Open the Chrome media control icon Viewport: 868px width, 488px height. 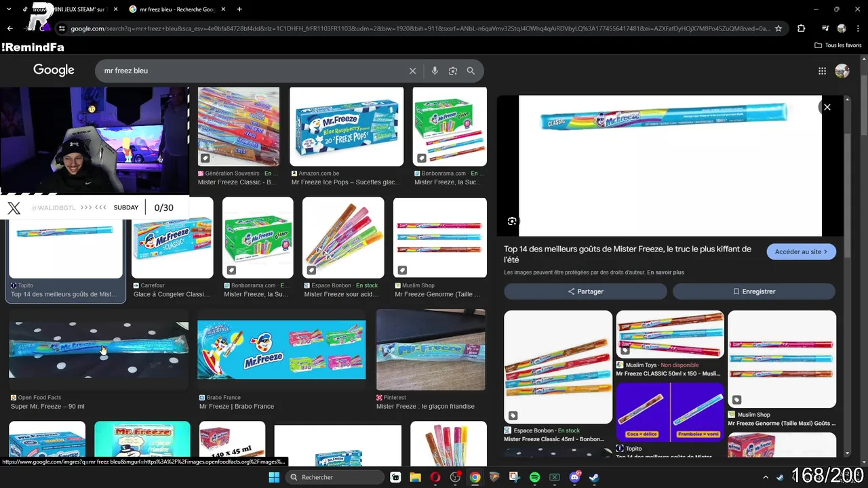pyautogui.click(x=825, y=28)
